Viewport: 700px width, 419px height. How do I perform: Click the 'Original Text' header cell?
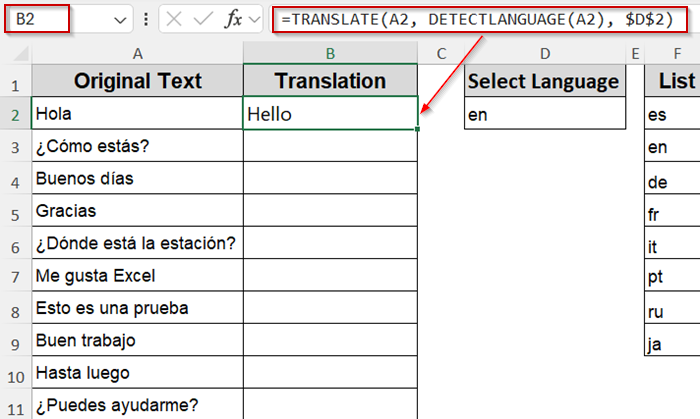(x=138, y=81)
